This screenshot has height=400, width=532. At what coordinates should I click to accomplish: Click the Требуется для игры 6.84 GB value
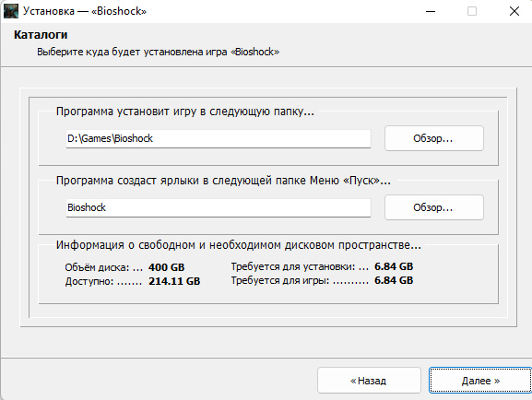point(394,280)
